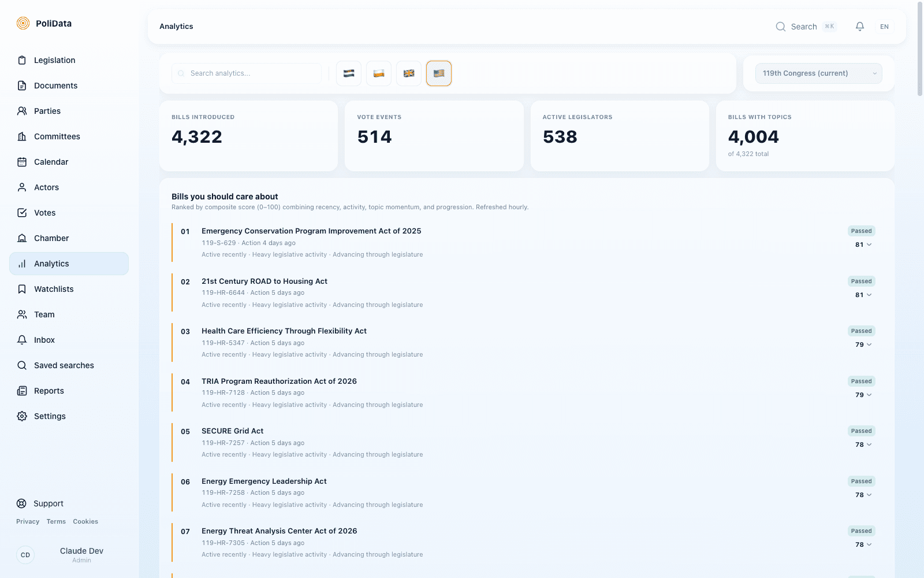The width and height of the screenshot is (924, 578).
Task: Open Legislation via its clipboard icon
Action: [x=22, y=60]
